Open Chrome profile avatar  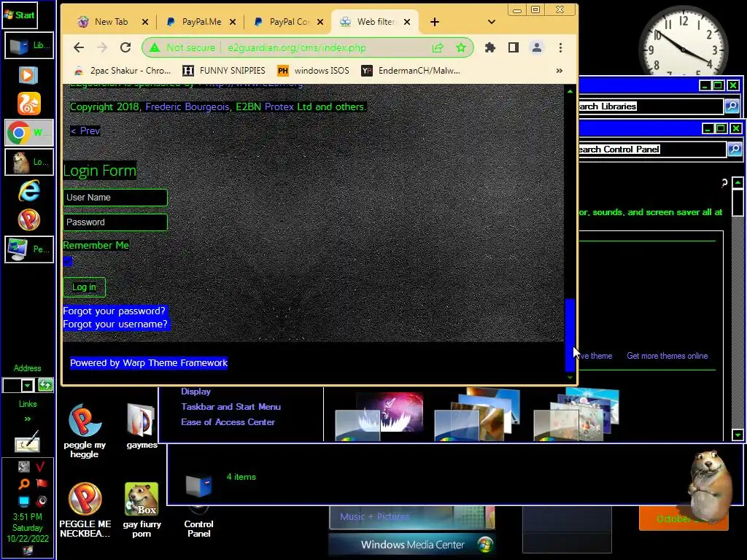(x=537, y=47)
